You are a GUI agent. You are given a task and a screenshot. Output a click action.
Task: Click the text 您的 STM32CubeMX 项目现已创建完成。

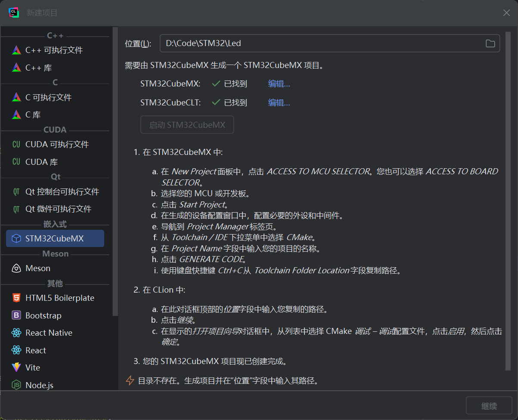click(x=215, y=361)
